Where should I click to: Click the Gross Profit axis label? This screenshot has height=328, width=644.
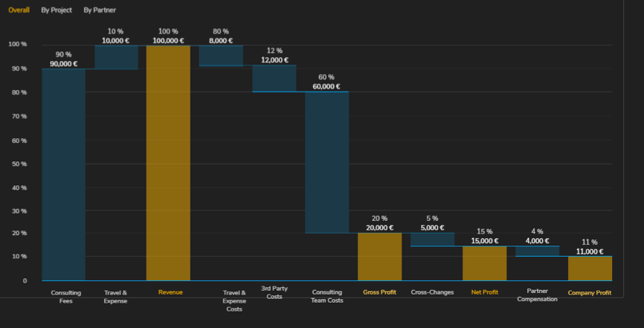[x=379, y=292]
